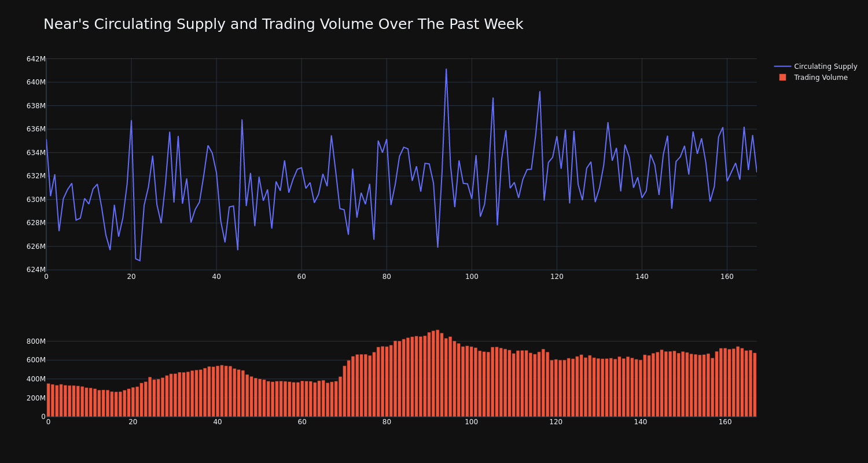Click the 632M label on supply axis
The width and height of the screenshot is (868, 463).
point(36,176)
